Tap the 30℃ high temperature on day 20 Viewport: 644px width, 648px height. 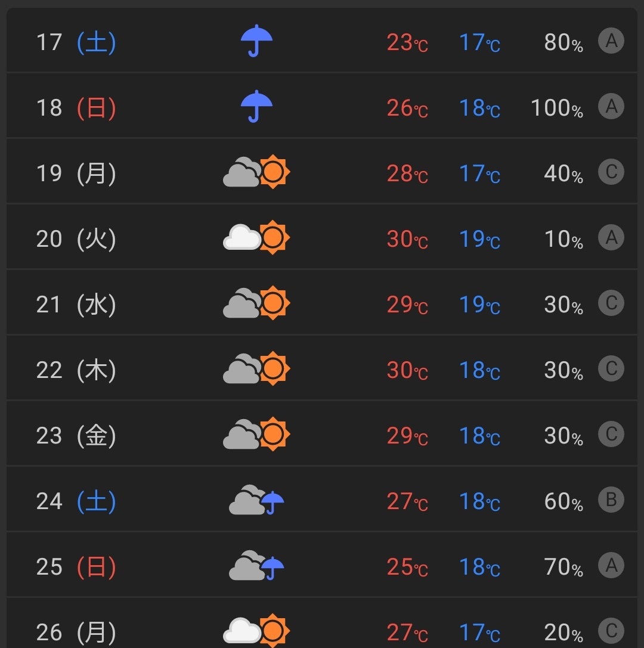407,239
